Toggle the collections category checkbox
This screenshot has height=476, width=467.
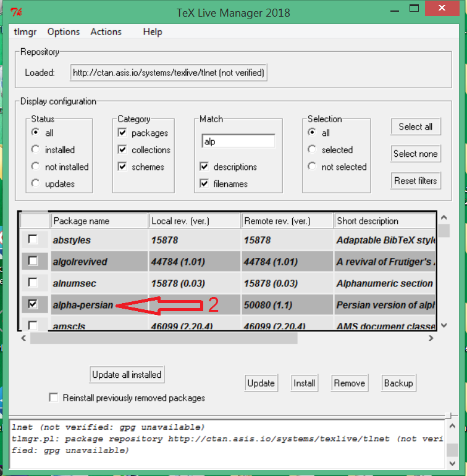coord(122,149)
